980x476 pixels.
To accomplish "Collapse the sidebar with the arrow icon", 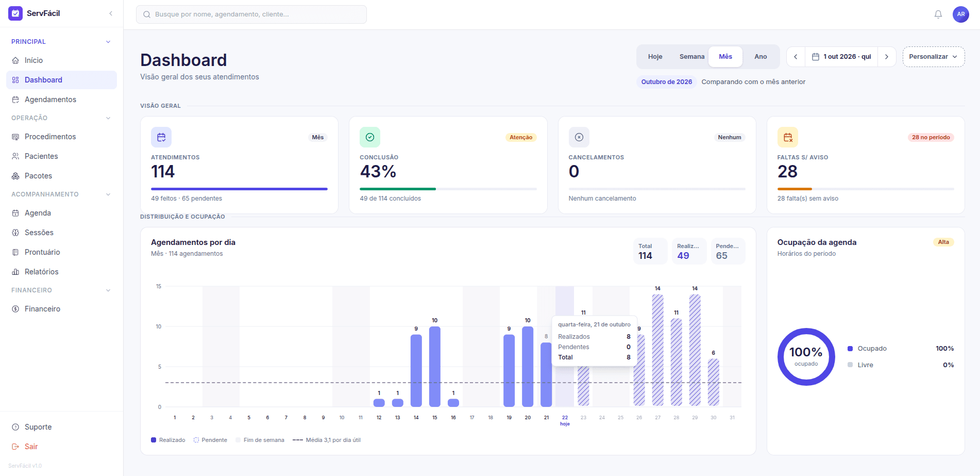I will tap(111, 13).
